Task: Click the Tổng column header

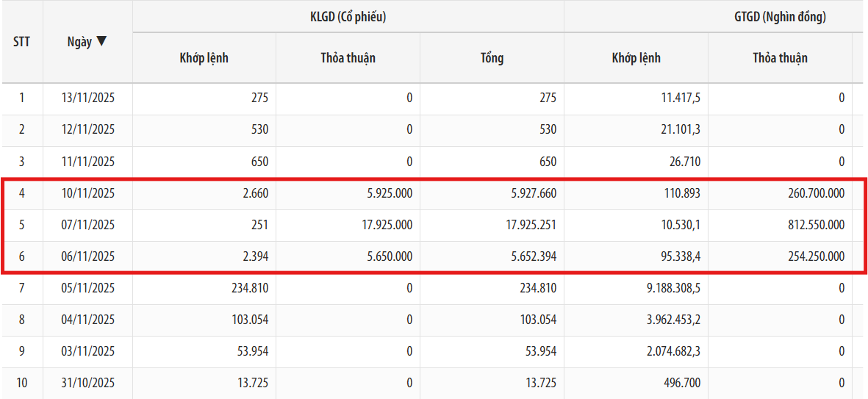Action: coord(492,58)
